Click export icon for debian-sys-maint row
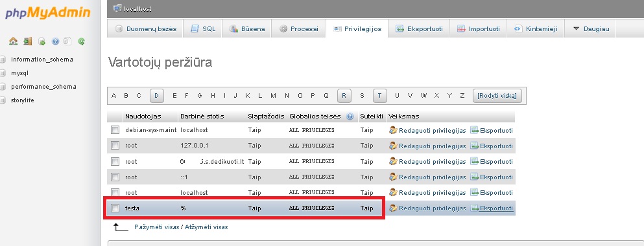This screenshot has height=246, width=644. [474, 130]
